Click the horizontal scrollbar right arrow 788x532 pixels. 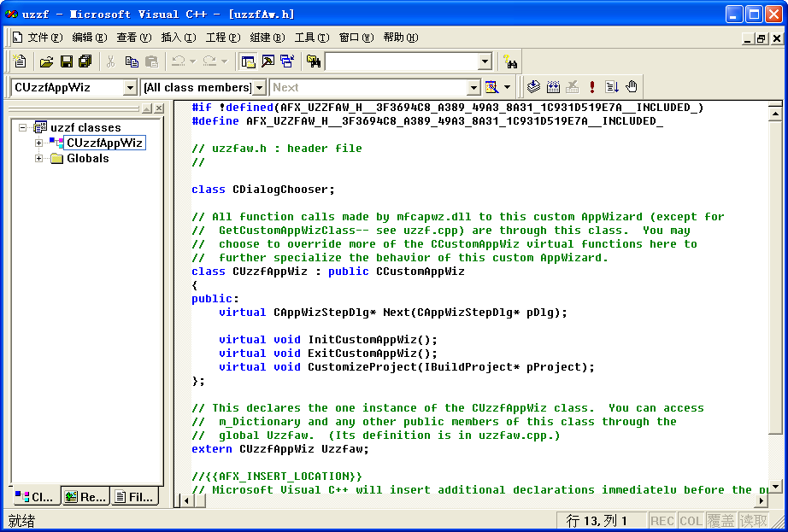[762, 500]
